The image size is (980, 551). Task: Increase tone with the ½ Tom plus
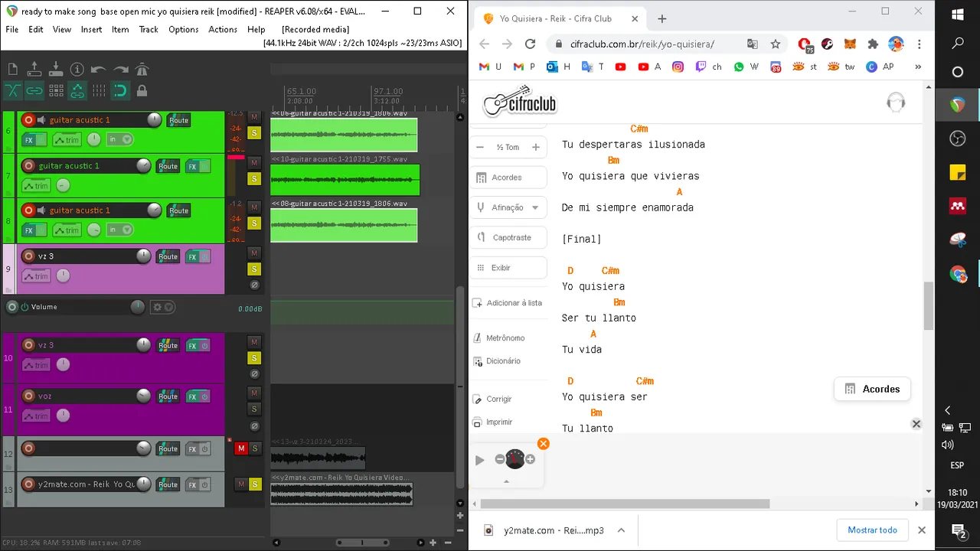tap(536, 147)
